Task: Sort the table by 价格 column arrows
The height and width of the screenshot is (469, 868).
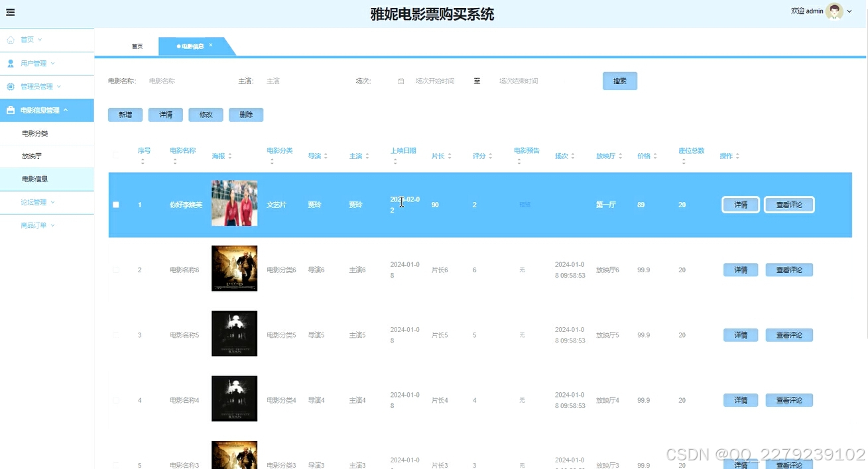Action: tap(656, 156)
